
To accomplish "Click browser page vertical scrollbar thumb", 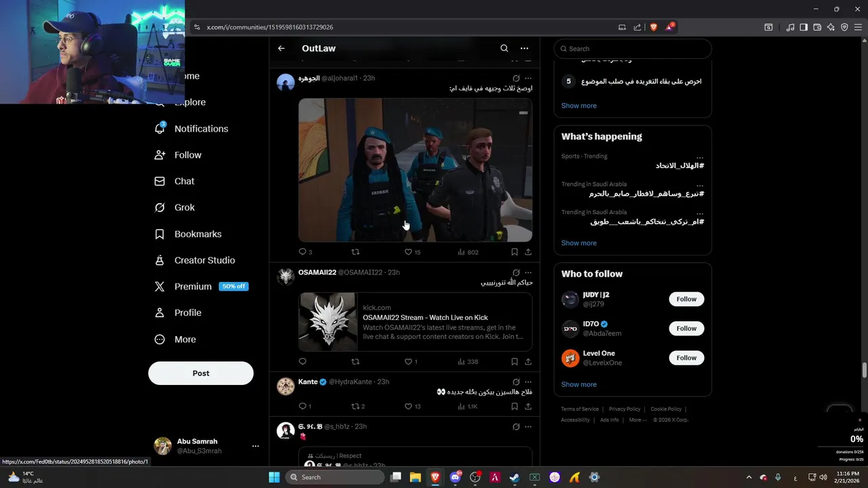I will pyautogui.click(x=864, y=371).
